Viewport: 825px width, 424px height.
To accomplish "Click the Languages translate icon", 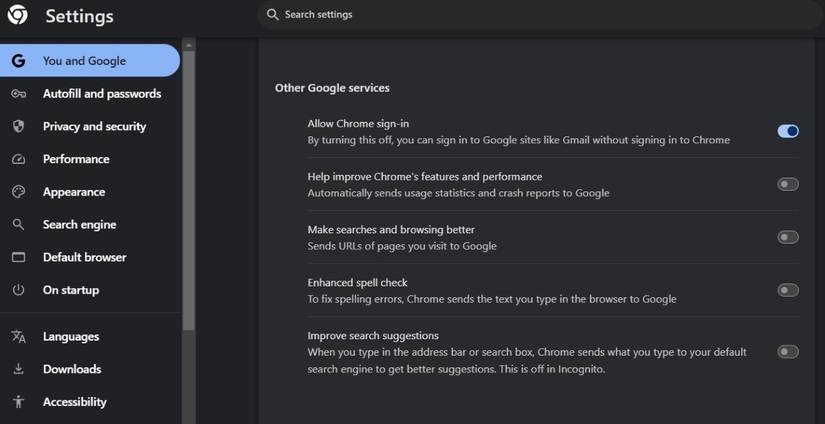I will coord(18,337).
